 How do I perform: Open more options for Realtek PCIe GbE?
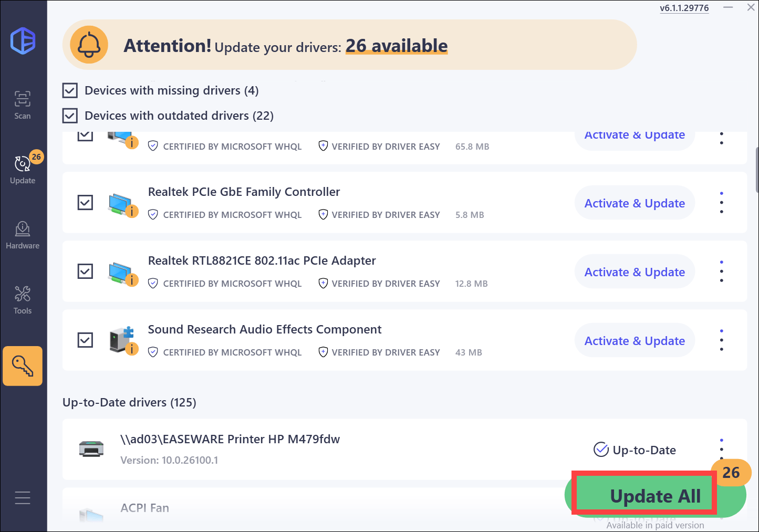(722, 203)
